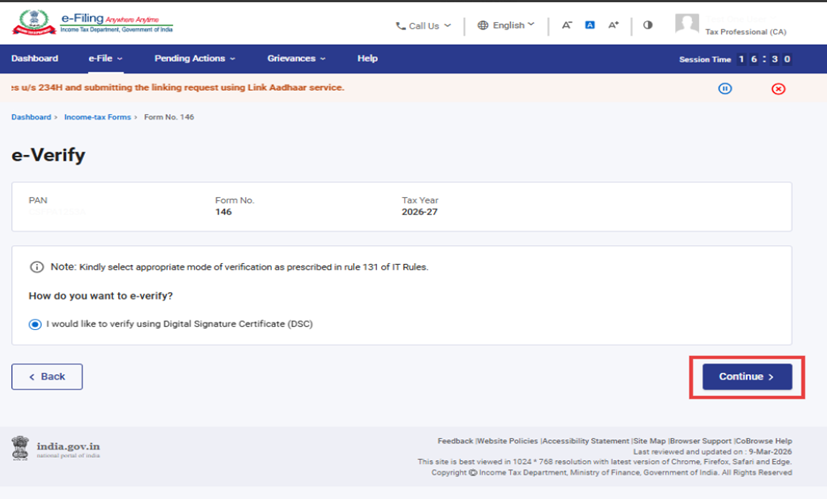Decrease font size with A- icon
The image size is (827, 499).
pos(567,25)
